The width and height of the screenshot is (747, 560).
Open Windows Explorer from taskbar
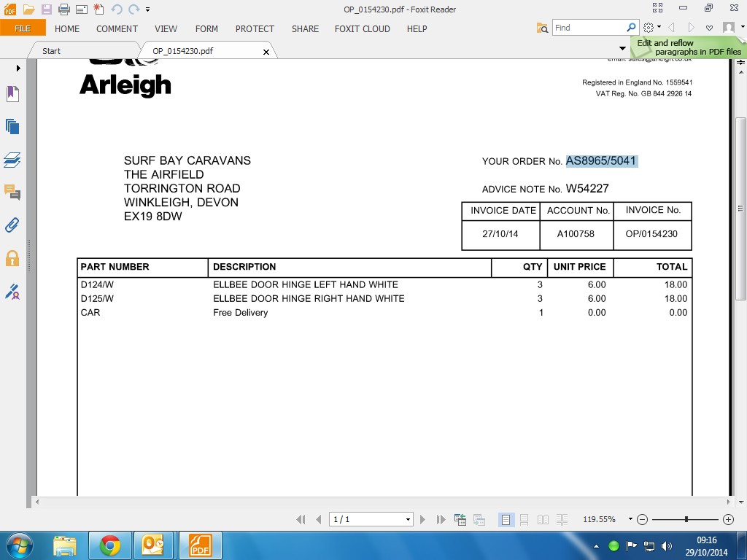coord(65,546)
